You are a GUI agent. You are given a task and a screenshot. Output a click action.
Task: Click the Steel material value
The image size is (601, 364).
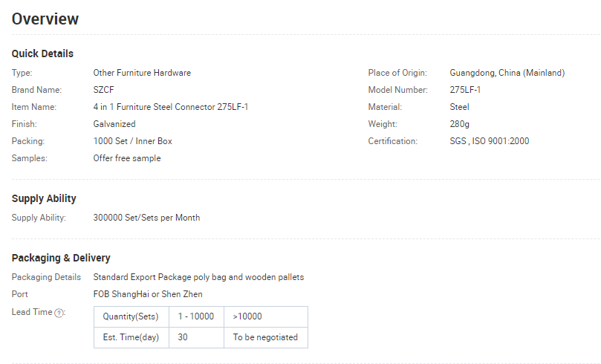[x=459, y=107]
